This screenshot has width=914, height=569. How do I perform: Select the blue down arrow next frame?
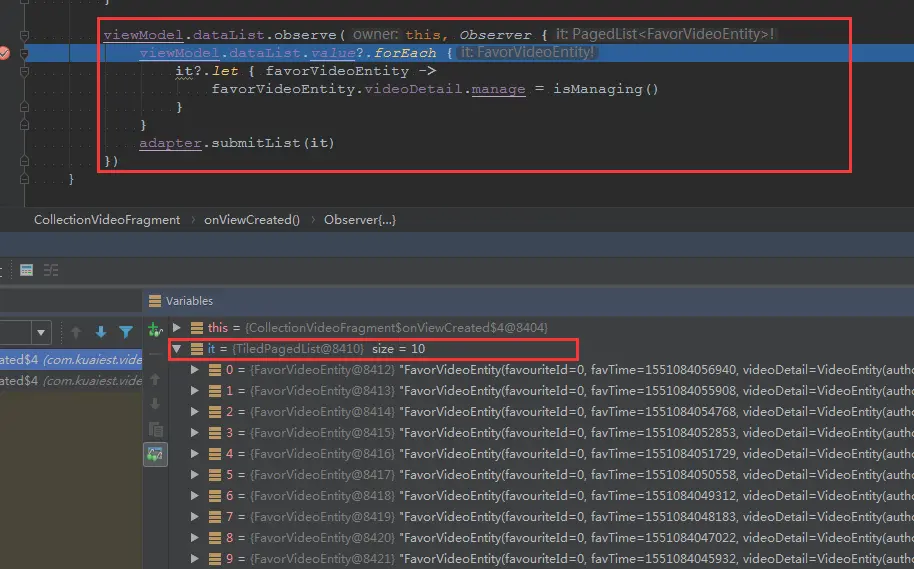pyautogui.click(x=101, y=332)
